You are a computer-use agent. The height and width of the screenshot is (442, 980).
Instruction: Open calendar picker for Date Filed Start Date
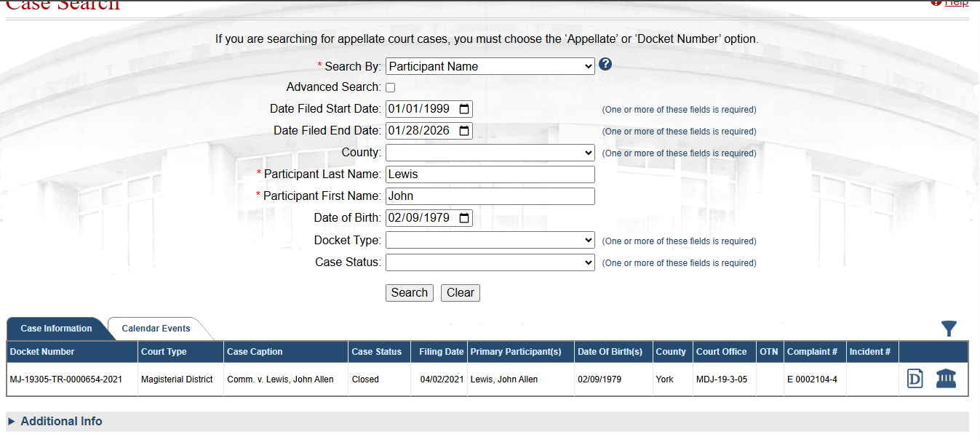(x=464, y=109)
